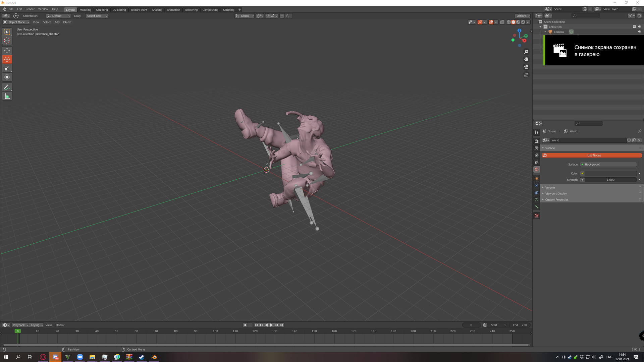
Task: Click the Zoom view magnifier icon
Action: coord(526,52)
